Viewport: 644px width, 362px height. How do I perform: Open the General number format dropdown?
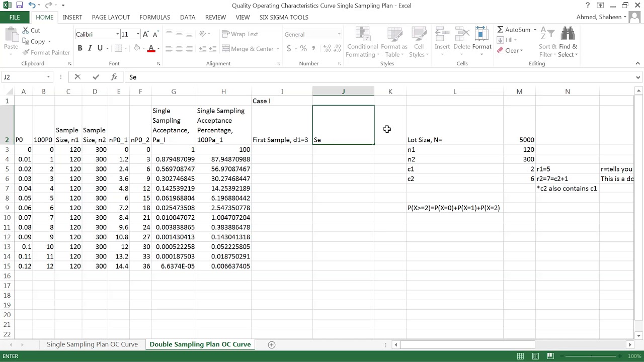[x=339, y=34]
